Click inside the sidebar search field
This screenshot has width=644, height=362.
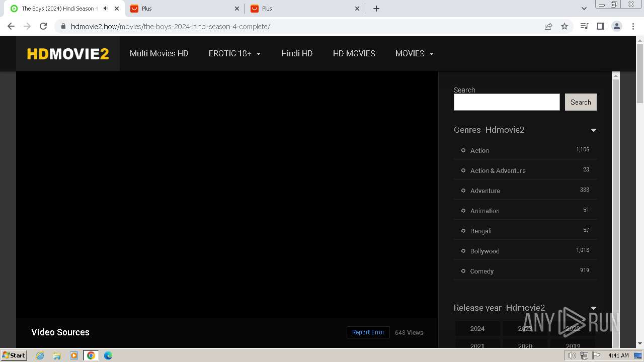pos(507,102)
